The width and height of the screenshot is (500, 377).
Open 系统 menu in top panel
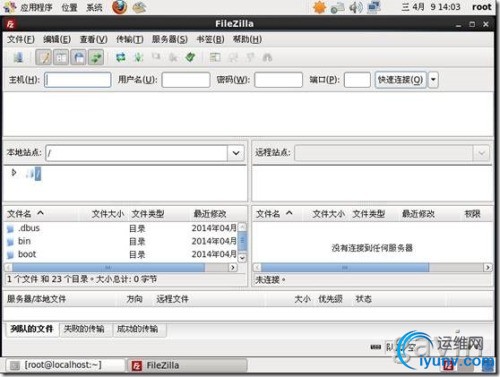94,7
